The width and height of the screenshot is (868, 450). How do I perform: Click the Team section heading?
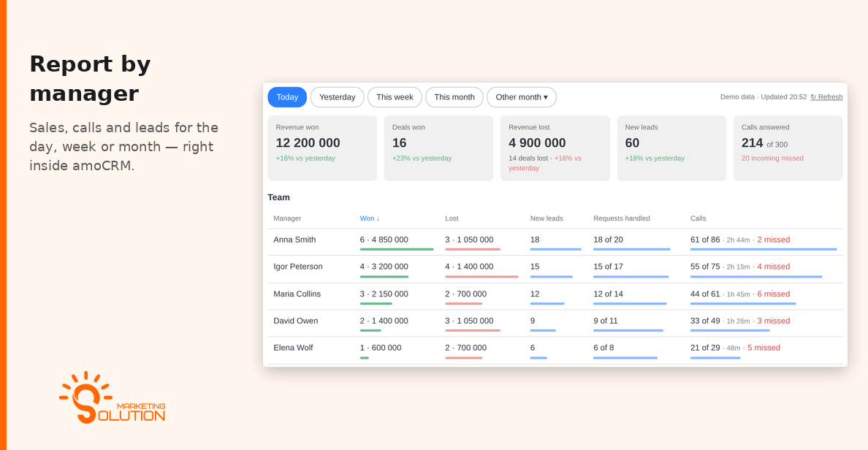tap(278, 197)
